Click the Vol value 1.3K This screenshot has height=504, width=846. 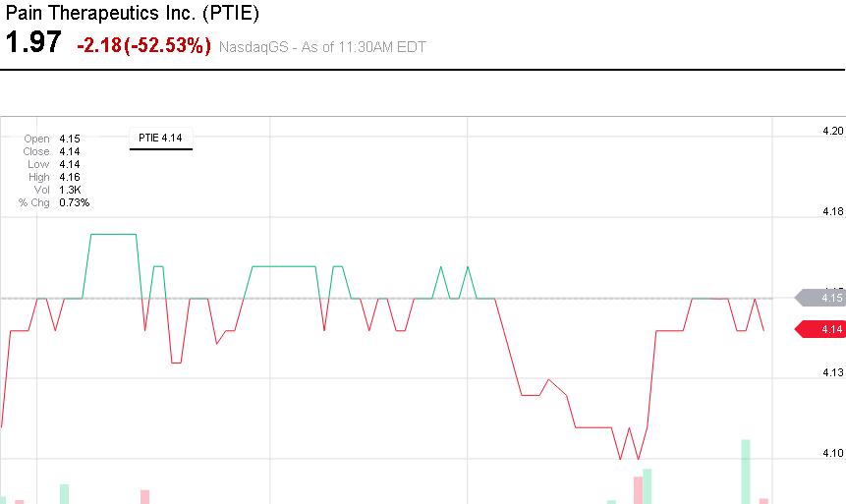pyautogui.click(x=69, y=190)
